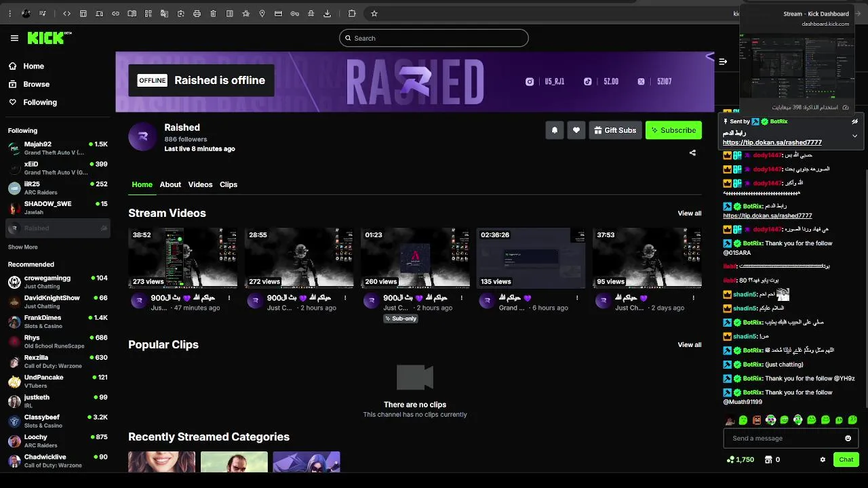Open pinned tip.dokan.sa link

[x=772, y=143]
